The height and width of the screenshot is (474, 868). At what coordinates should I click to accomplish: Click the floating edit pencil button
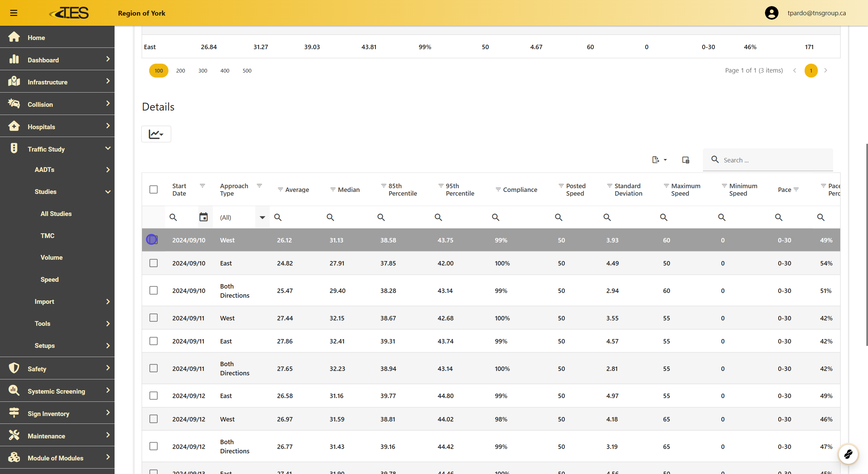coord(848,454)
